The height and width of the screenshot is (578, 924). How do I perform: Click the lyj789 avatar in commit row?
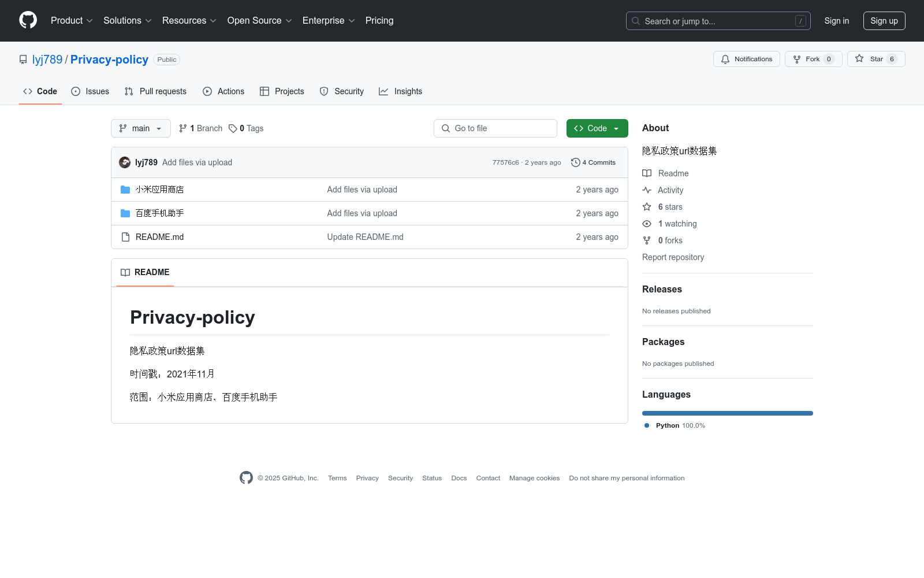125,162
